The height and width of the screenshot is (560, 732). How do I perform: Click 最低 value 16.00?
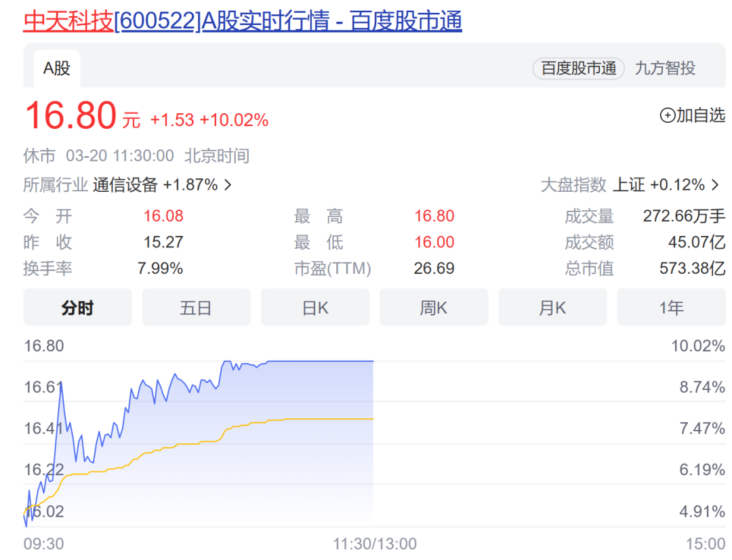coord(434,242)
